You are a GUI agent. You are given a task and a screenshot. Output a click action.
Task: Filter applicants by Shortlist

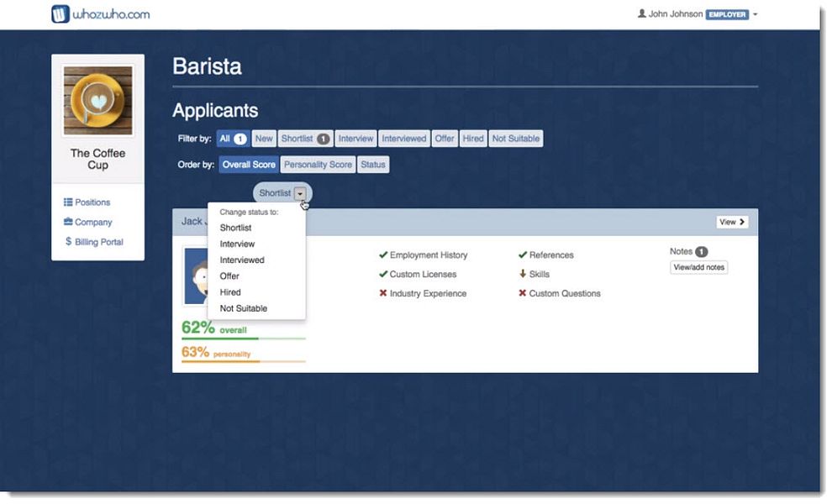tap(305, 139)
